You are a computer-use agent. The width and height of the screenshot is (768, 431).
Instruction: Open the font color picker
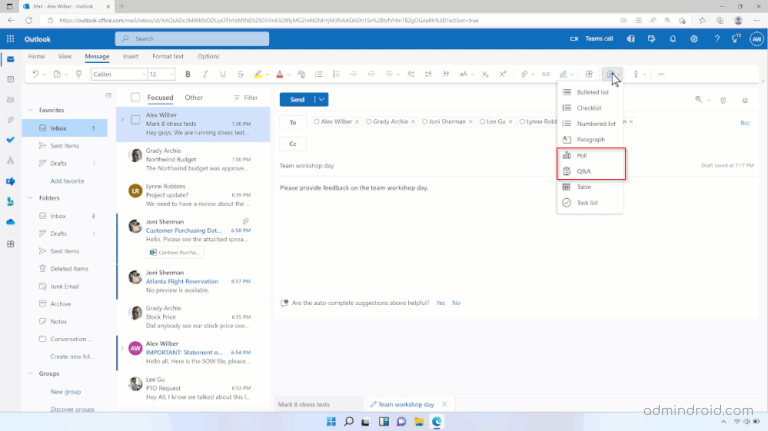coord(280,74)
